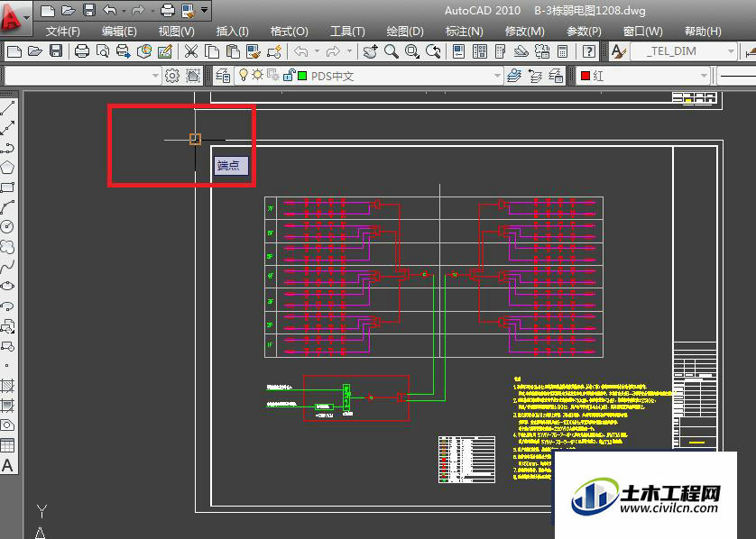This screenshot has width=756, height=539.
Task: Click the Zoom Realtime magnifier
Action: coord(391,51)
